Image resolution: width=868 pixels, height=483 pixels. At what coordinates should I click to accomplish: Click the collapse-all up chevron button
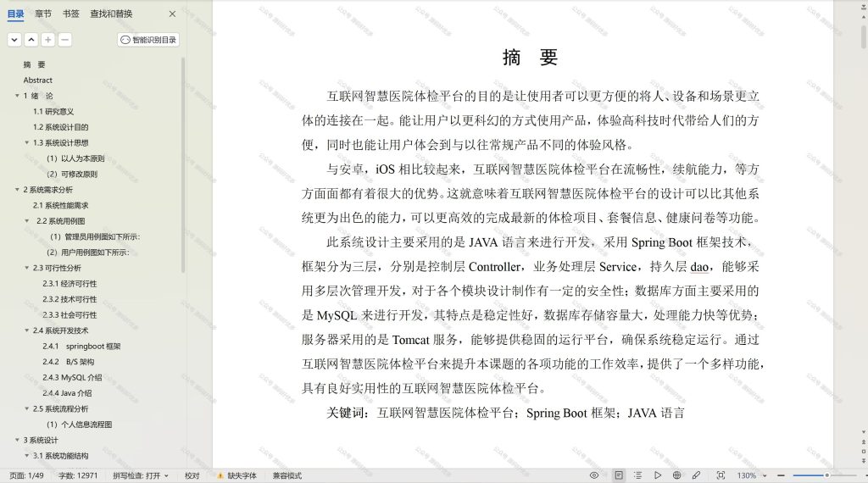coord(31,40)
